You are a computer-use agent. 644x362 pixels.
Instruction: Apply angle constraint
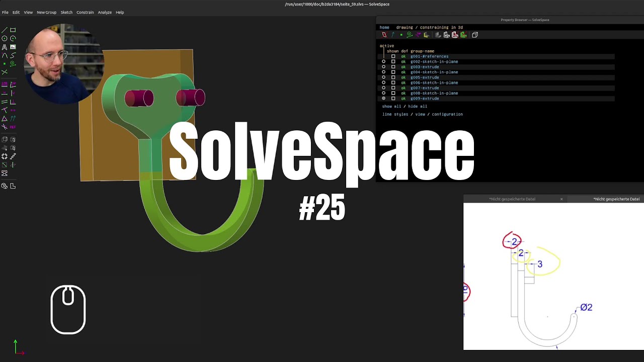(x=13, y=84)
